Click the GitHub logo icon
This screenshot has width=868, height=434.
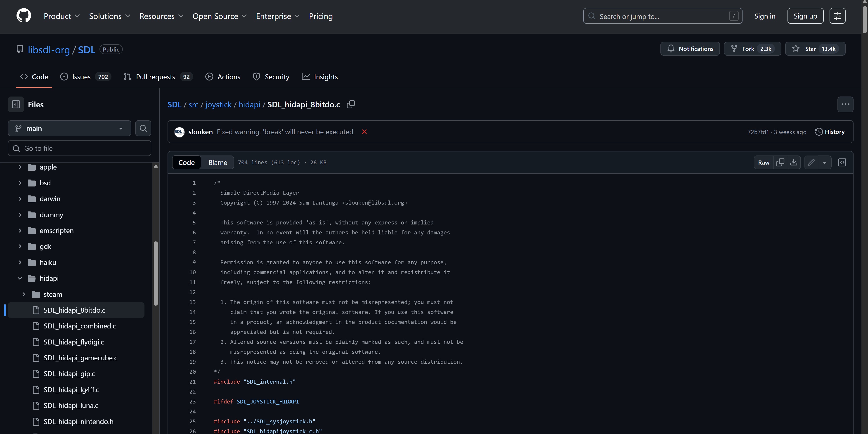pos(24,16)
